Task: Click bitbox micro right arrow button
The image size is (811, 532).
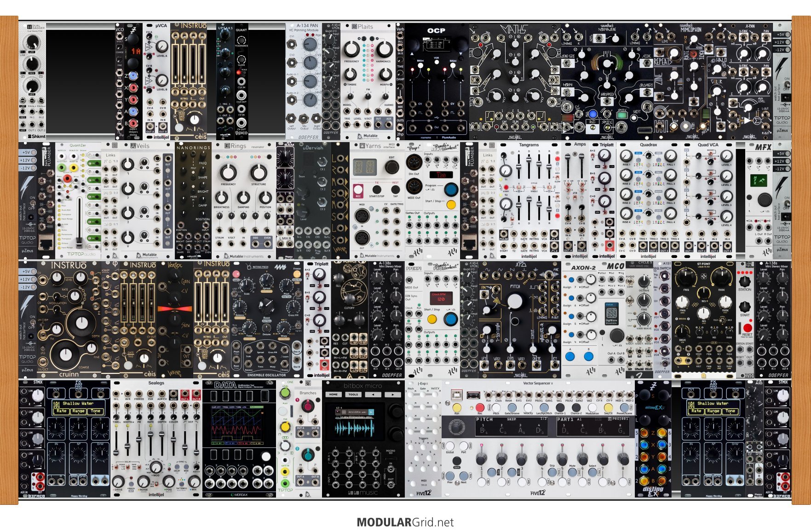Action: (x=392, y=395)
